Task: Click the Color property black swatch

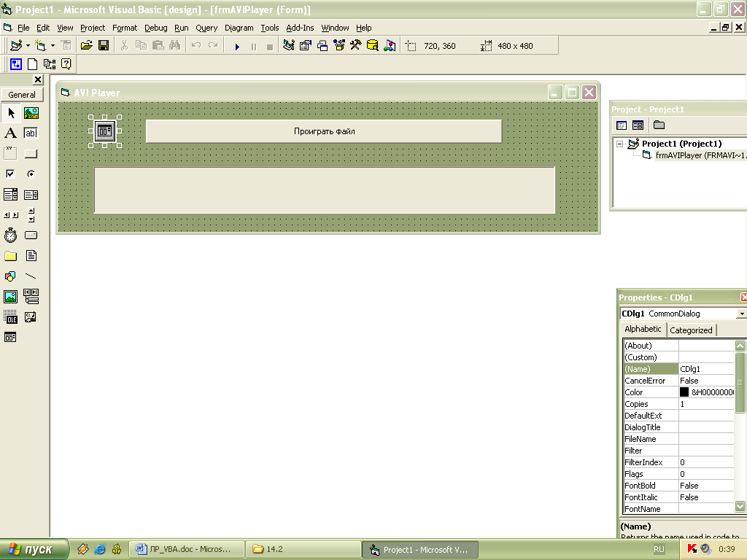Action: [684, 392]
